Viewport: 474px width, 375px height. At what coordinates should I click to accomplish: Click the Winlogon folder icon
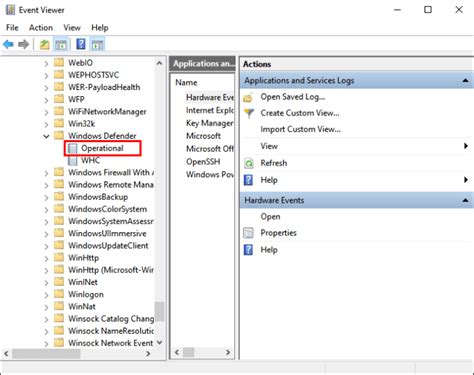coord(59,294)
